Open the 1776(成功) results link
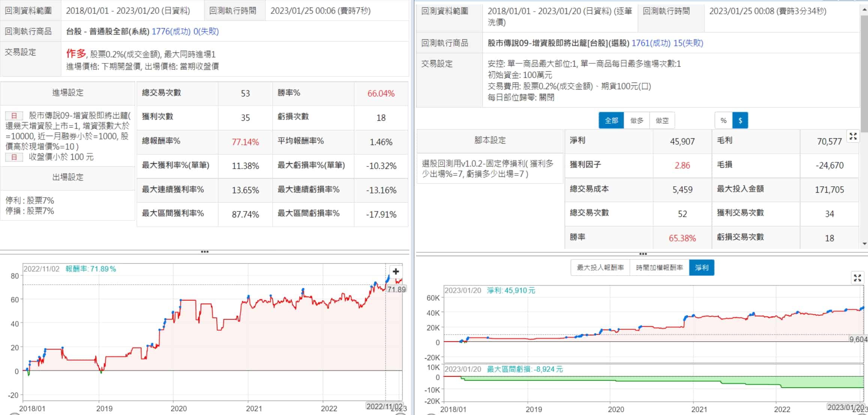The image size is (868, 415). (171, 31)
